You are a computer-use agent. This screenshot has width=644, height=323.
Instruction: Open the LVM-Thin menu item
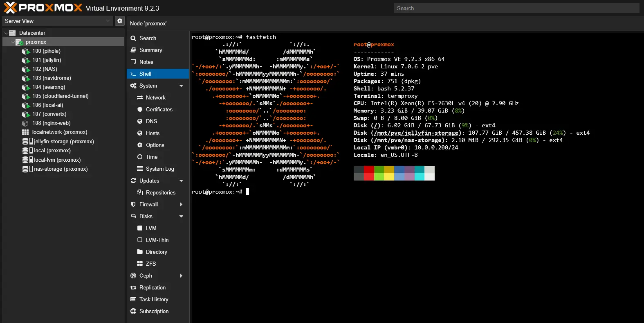158,240
